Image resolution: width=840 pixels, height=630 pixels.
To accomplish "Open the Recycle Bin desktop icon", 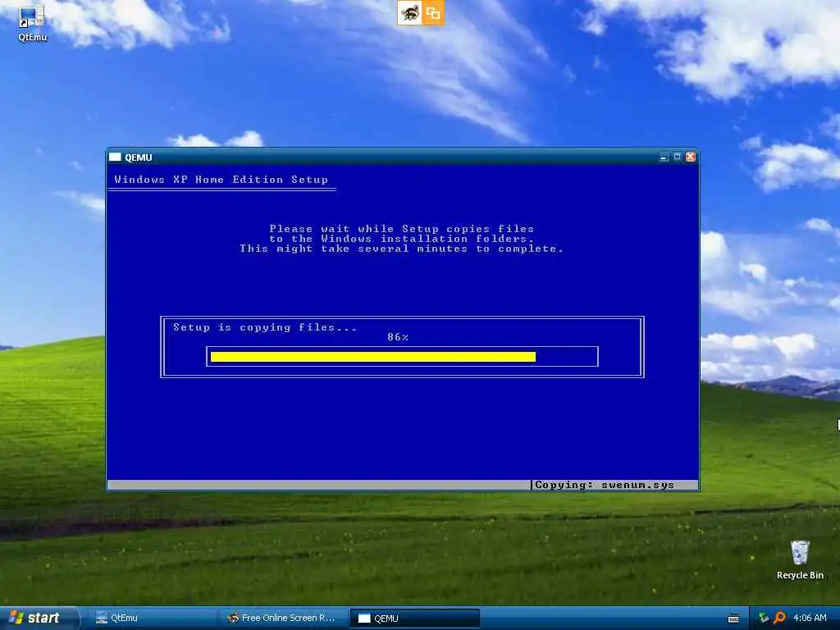I will pos(800,559).
